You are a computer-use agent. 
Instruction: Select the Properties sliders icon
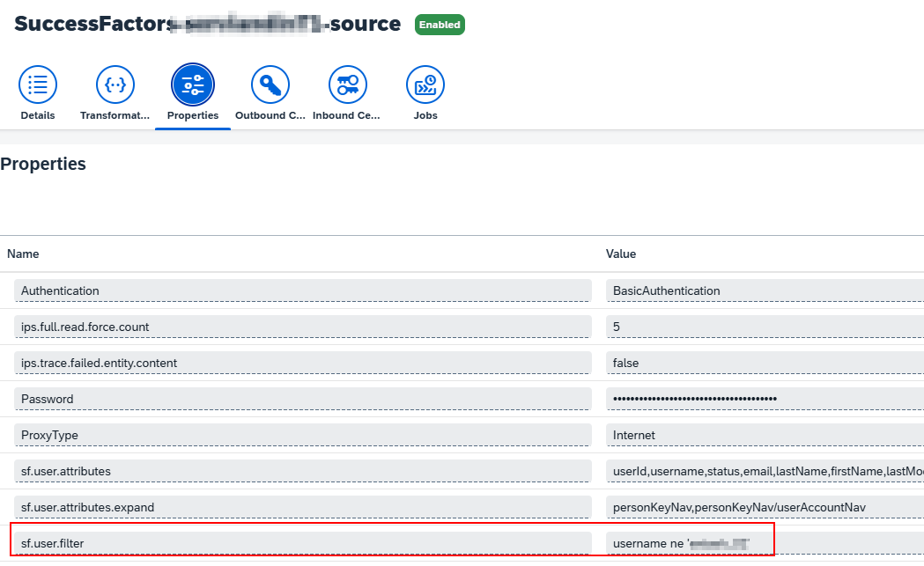pos(193,85)
